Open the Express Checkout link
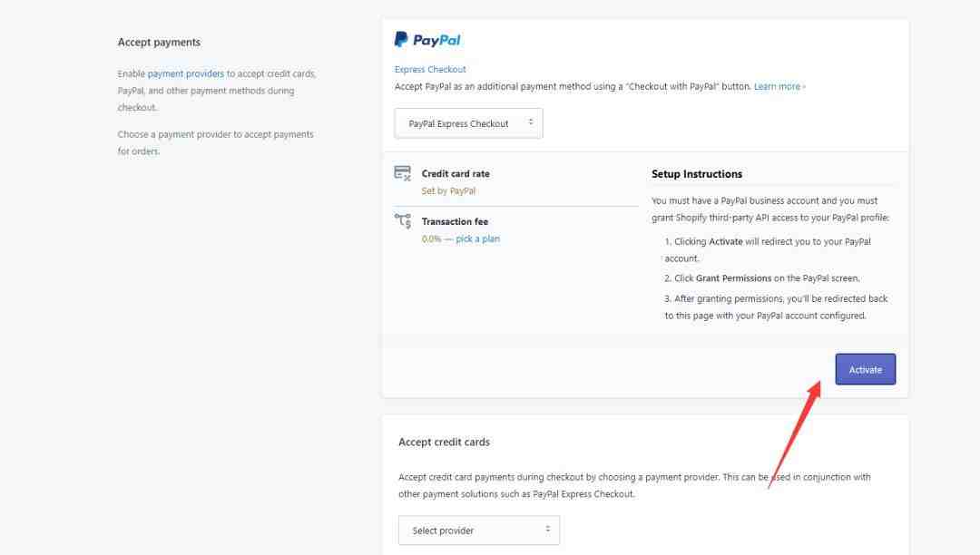Viewport: 980px width, 555px height. pos(430,69)
